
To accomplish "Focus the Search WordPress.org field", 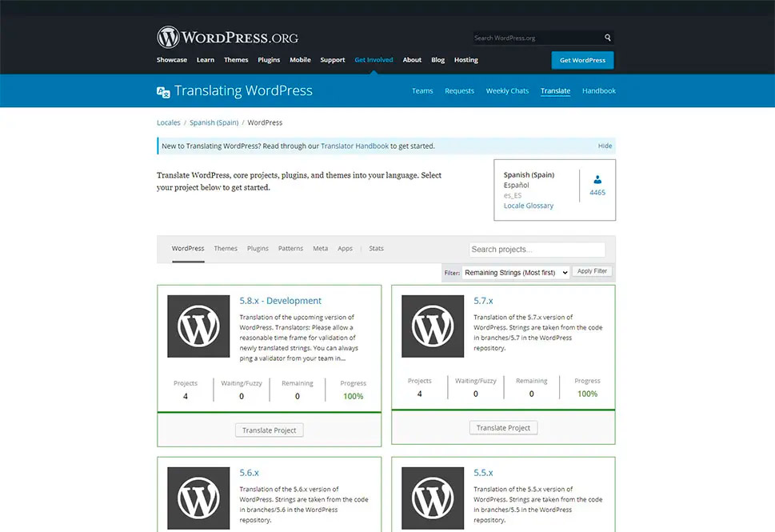I will pos(536,38).
